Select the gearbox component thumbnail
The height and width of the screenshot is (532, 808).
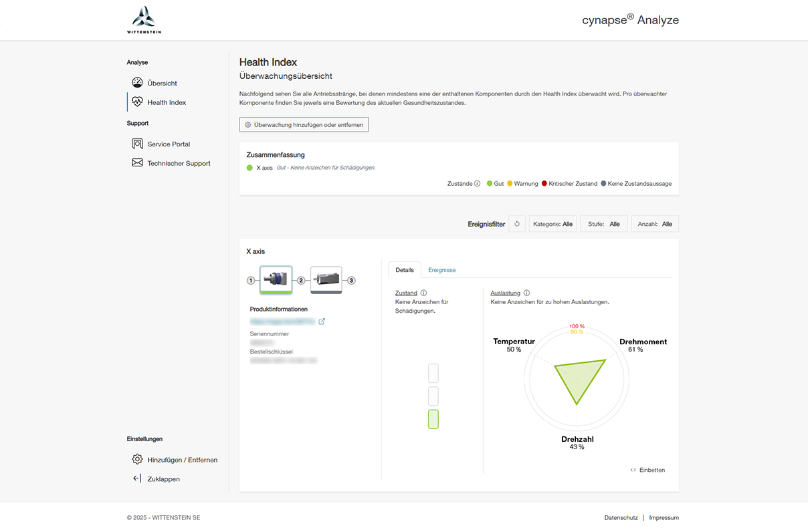tap(276, 279)
